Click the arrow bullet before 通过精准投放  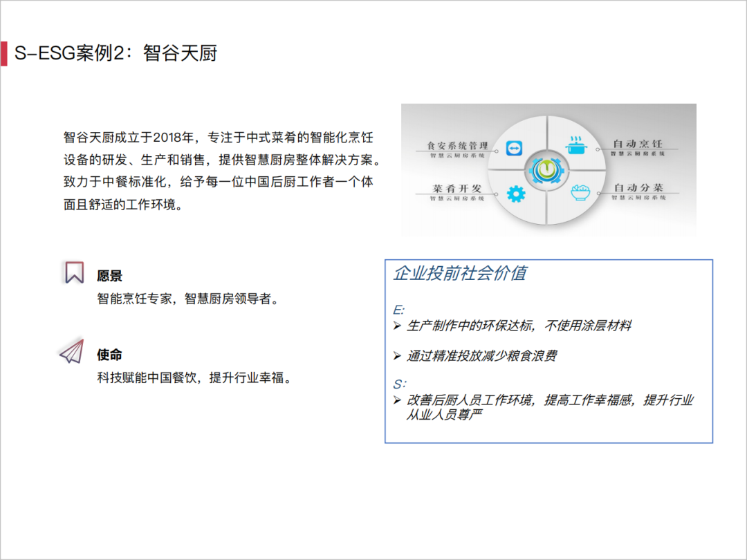397,356
